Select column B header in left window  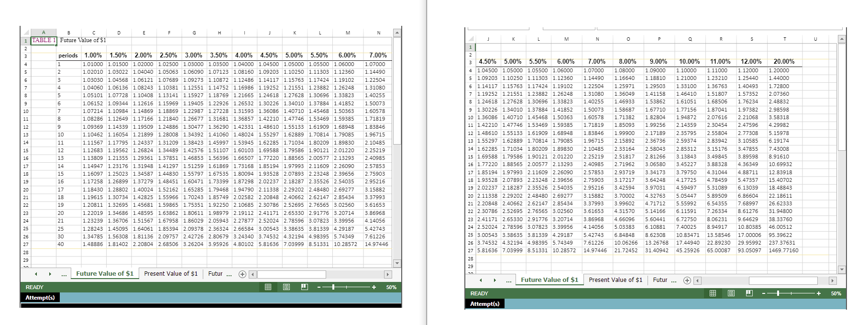click(68, 33)
